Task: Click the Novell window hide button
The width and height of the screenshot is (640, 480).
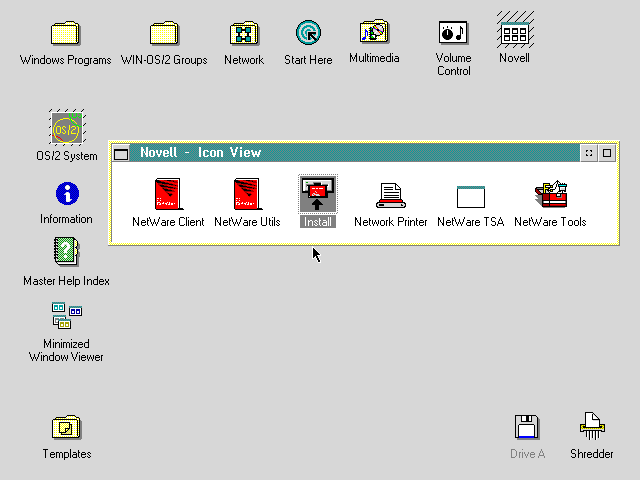Action: click(x=589, y=153)
